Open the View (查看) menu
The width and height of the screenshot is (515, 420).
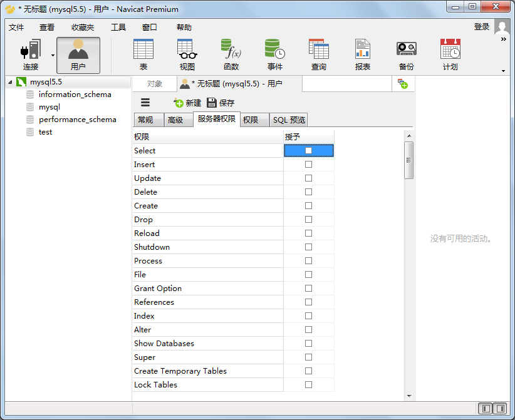[x=47, y=28]
